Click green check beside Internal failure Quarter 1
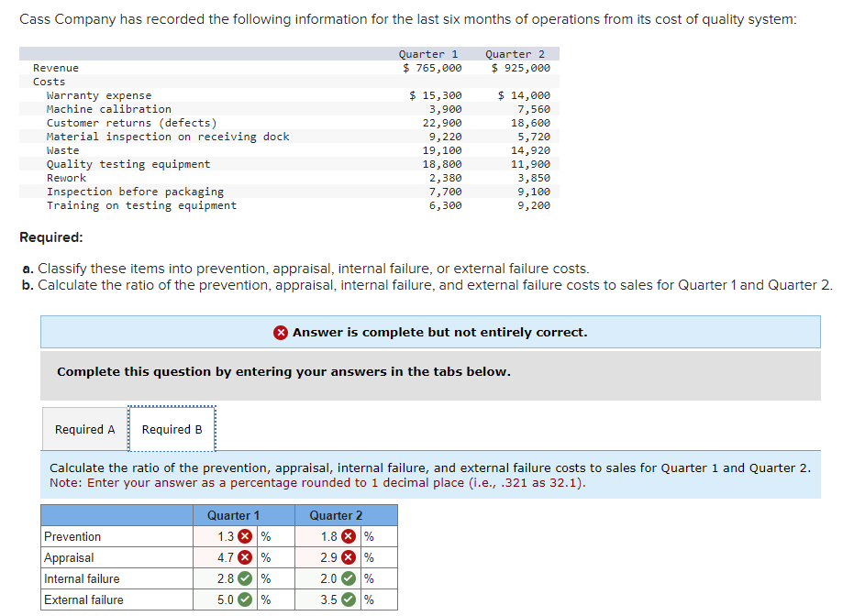 [x=246, y=578]
